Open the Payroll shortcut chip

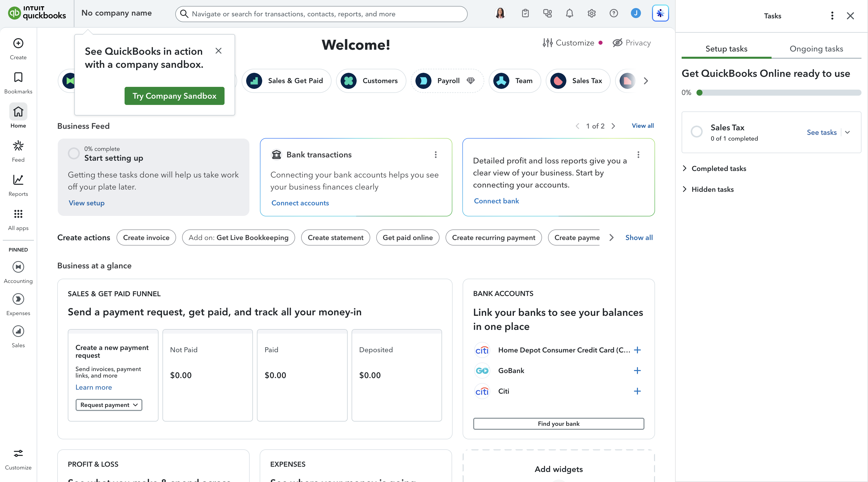[x=447, y=81]
